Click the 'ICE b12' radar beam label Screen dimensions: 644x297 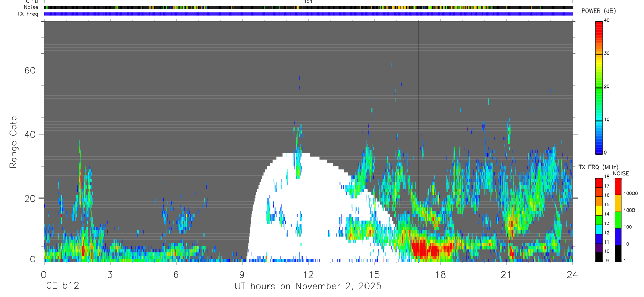click(61, 287)
